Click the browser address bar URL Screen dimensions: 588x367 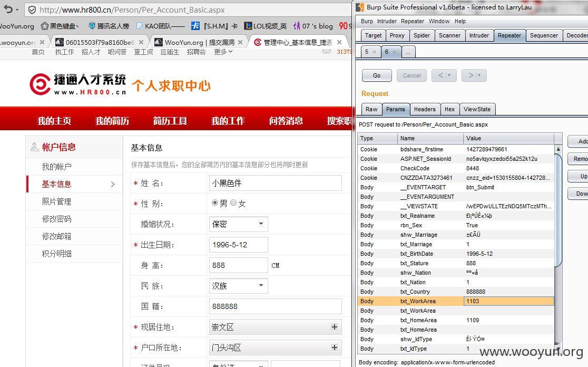pos(132,10)
